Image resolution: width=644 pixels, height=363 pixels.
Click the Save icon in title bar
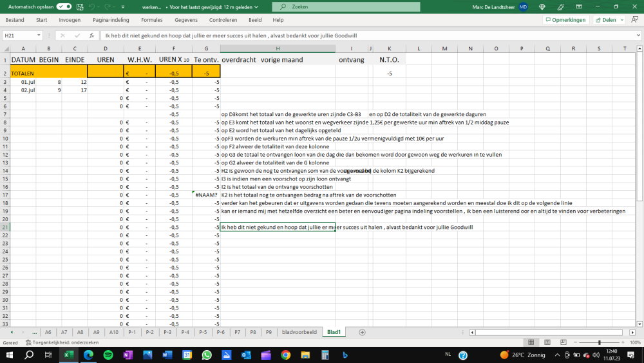[80, 6]
